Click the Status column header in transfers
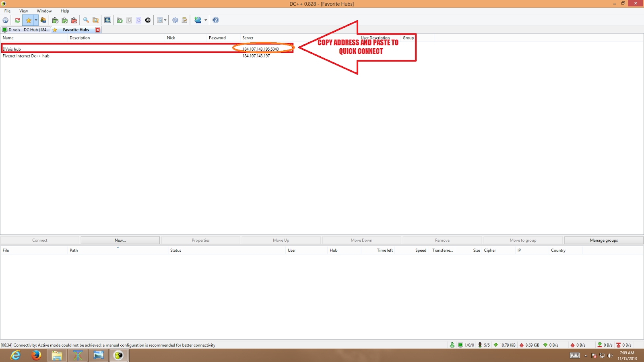Image resolution: width=644 pixels, height=362 pixels. [227, 250]
